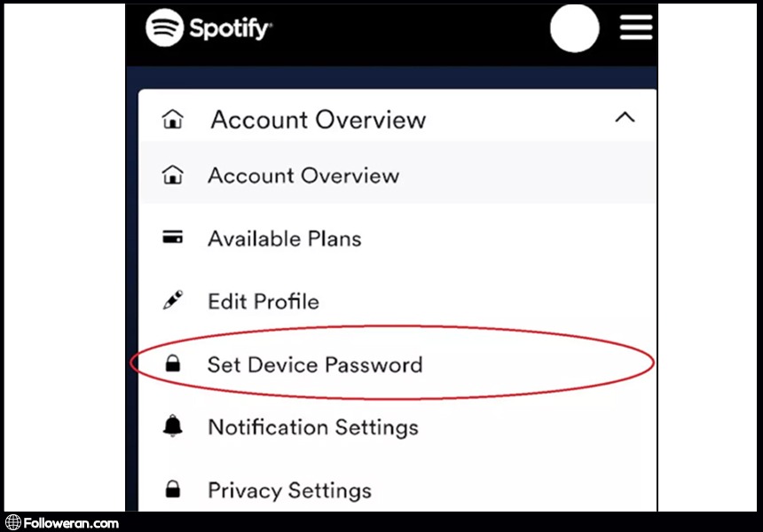This screenshot has width=763, height=532.
Task: Click the lock icon for Set Device Password
Action: 173,364
